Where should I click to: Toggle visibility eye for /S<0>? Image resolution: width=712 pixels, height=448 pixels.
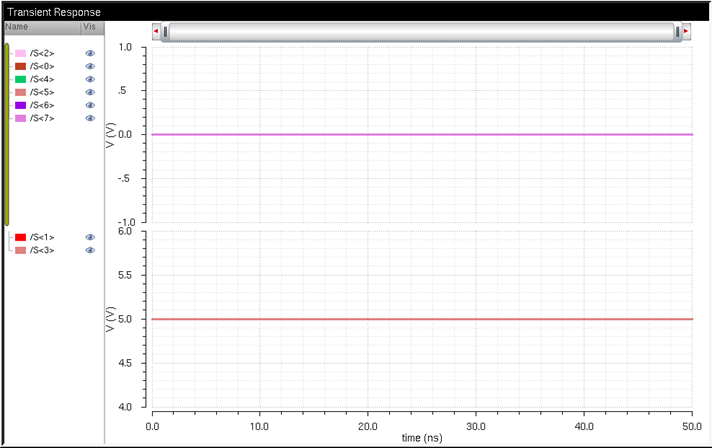click(90, 66)
